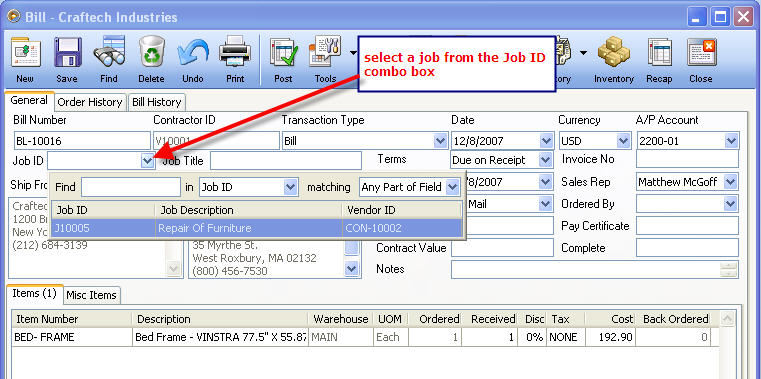Click the Bill Number field BL-10016

(x=82, y=141)
